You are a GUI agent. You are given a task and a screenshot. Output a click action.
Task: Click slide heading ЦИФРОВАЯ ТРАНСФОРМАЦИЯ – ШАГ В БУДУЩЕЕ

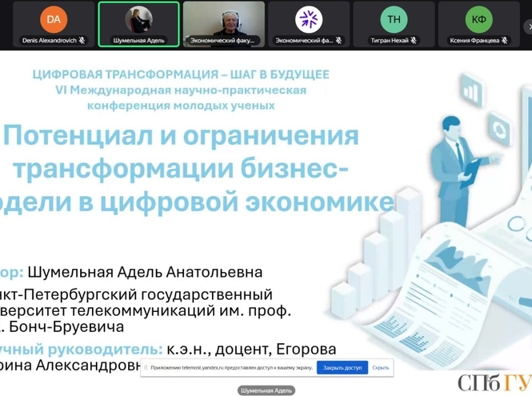(181, 74)
